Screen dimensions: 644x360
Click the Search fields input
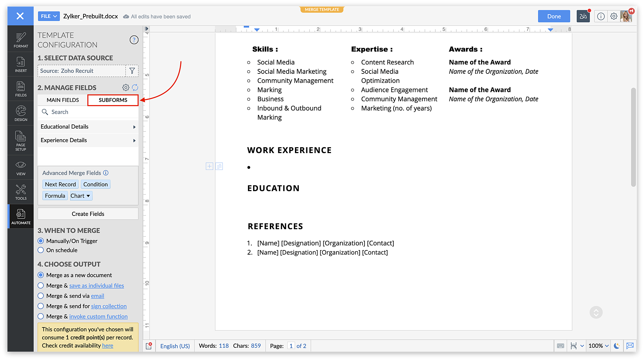tap(88, 112)
